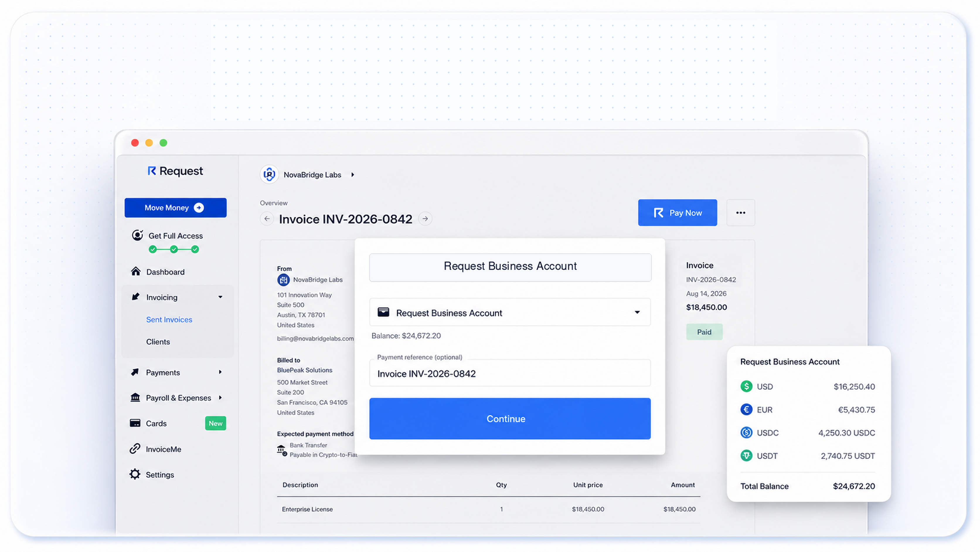This screenshot has width=980, height=552.
Task: Click the Payments arrow icon
Action: point(135,372)
